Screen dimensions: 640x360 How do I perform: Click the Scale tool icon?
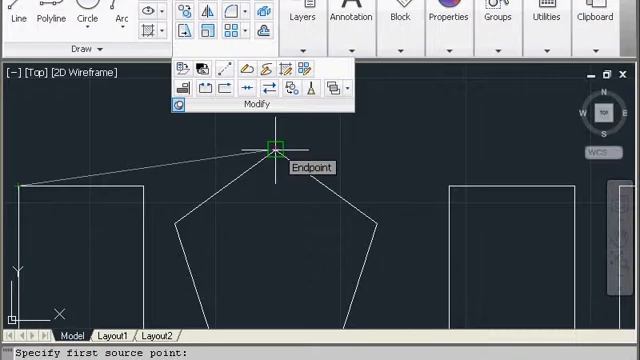208,31
